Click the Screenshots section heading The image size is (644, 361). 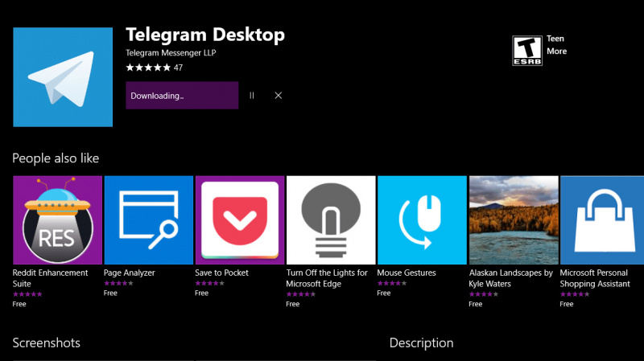[47, 343]
